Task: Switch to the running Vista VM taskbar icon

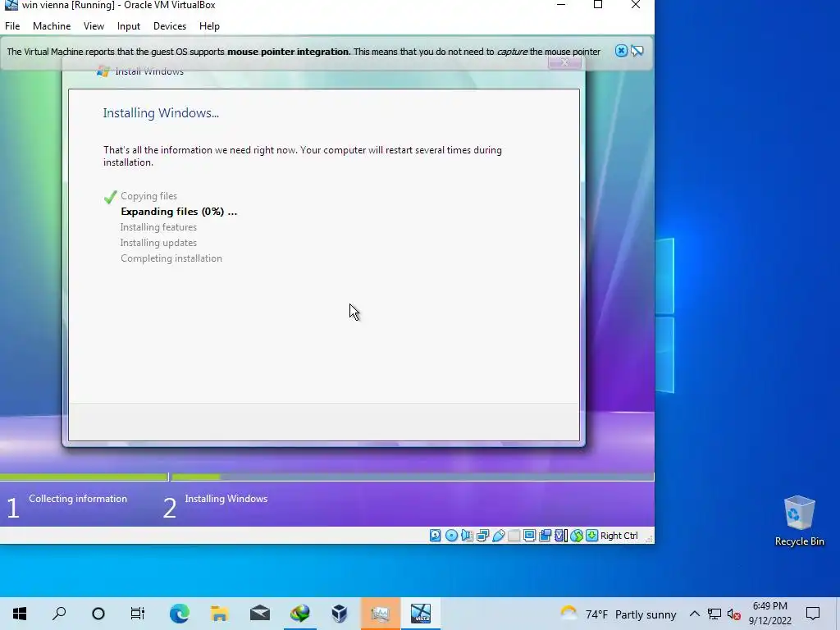Action: (x=421, y=613)
